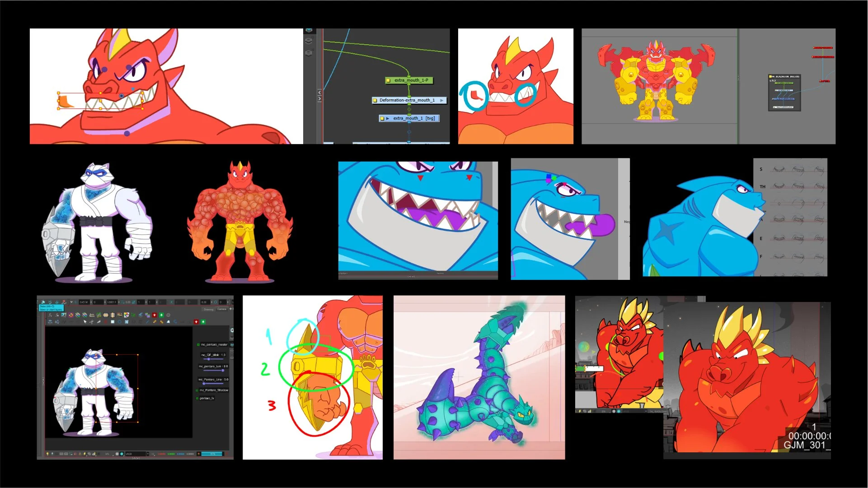Viewport: 868px width, 488px height.
Task: Switch to the Camera tab
Action: point(222,309)
